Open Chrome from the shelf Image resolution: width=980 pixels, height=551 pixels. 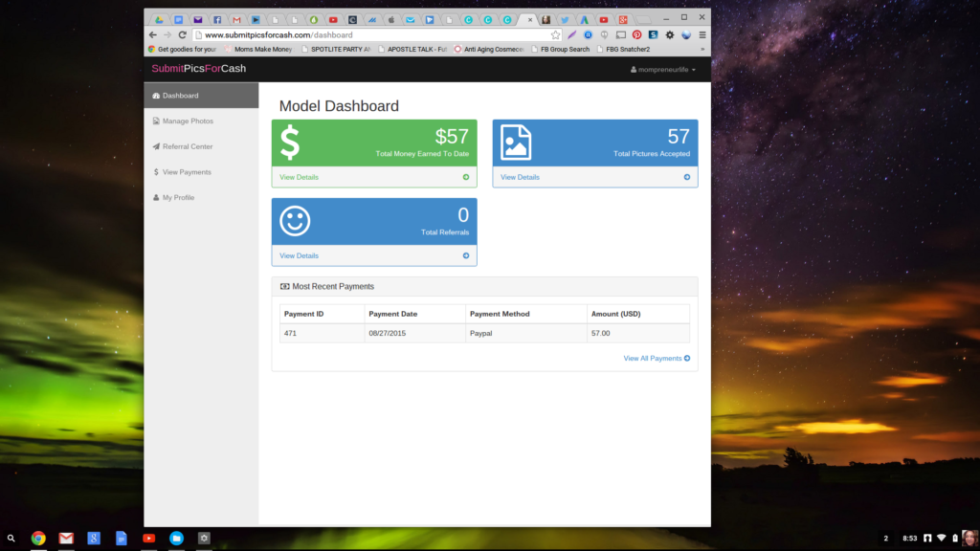pos(38,538)
